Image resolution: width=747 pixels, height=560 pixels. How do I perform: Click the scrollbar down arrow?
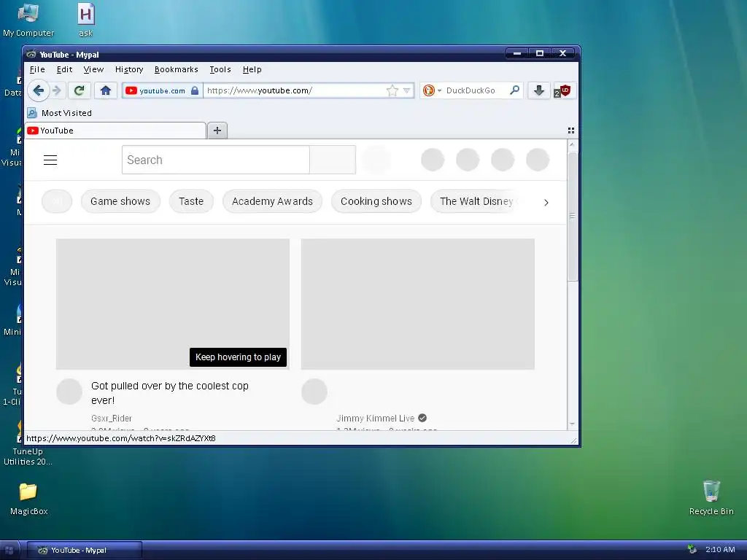pos(572,424)
